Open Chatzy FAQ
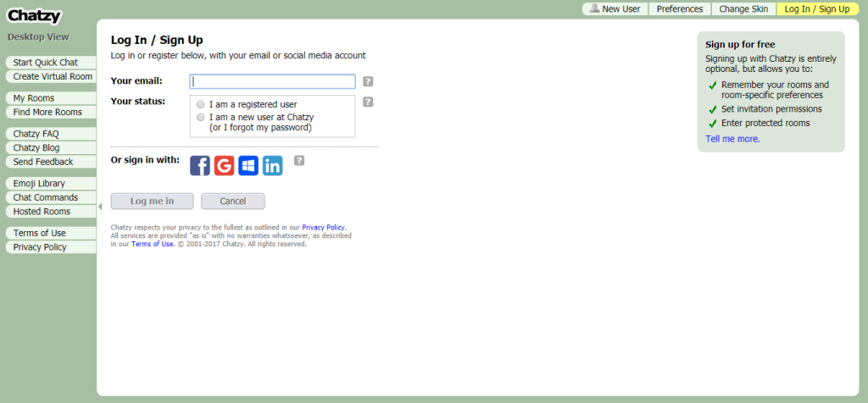Viewport: 868px width, 403px height. point(51,134)
